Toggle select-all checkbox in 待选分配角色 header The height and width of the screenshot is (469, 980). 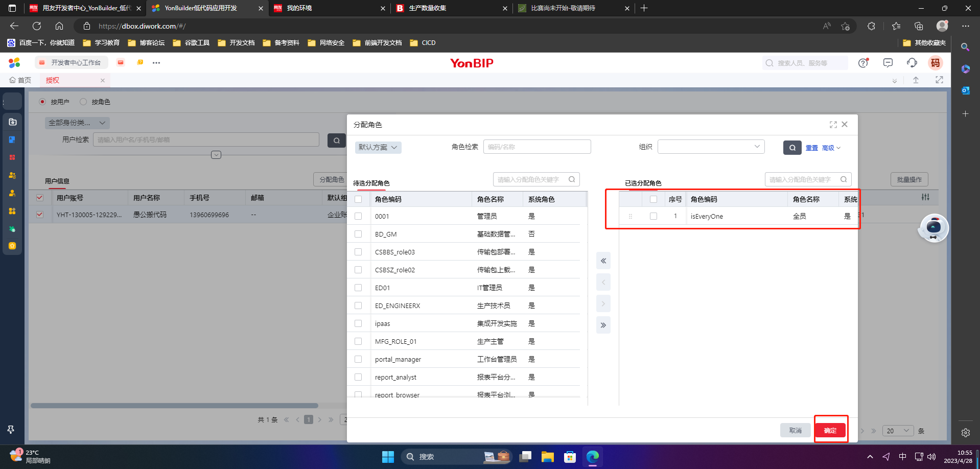coord(358,199)
